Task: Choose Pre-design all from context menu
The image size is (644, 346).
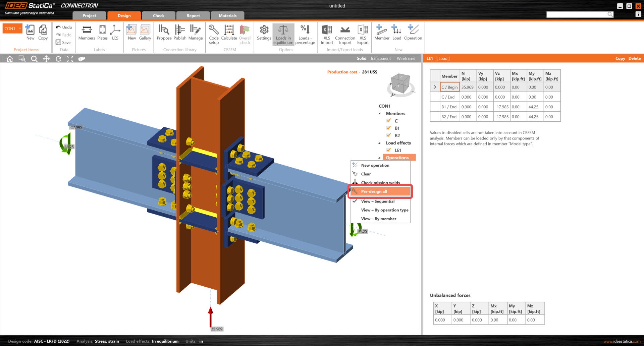Action: [x=374, y=191]
